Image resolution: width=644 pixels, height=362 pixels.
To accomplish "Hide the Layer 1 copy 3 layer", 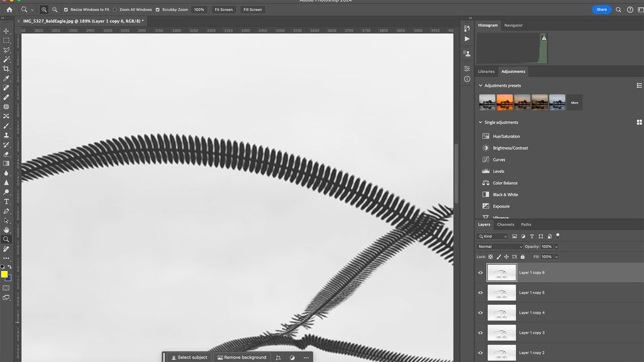I will (480, 332).
